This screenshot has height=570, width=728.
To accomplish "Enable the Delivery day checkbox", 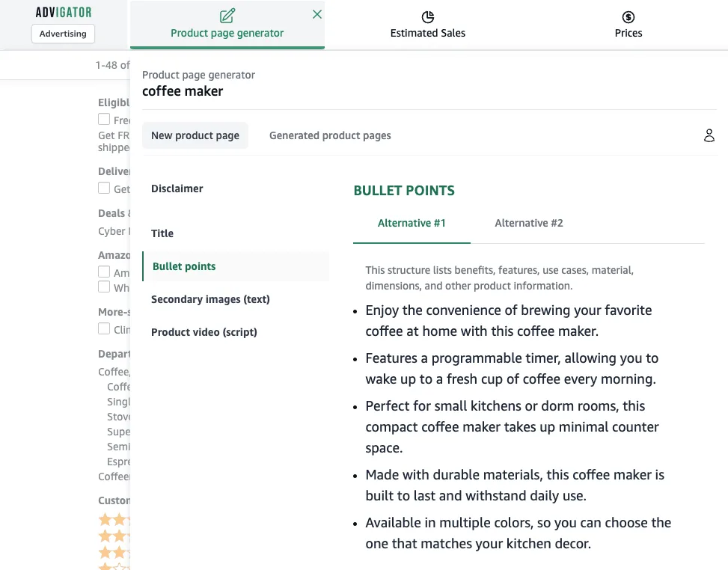I will click(x=104, y=188).
